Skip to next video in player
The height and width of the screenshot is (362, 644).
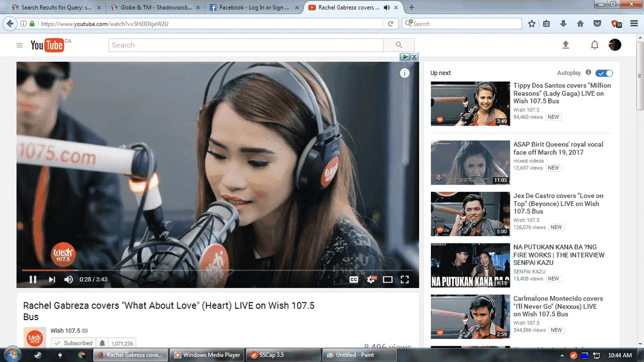(x=52, y=279)
